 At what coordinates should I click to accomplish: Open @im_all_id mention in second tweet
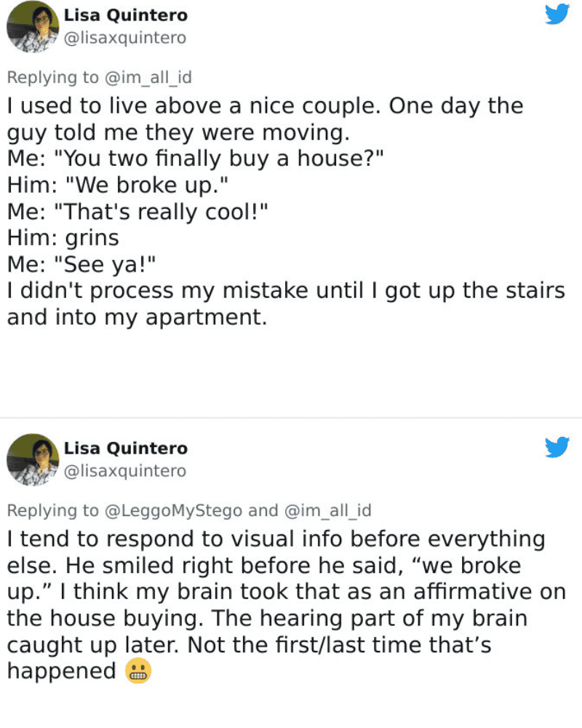point(327,511)
